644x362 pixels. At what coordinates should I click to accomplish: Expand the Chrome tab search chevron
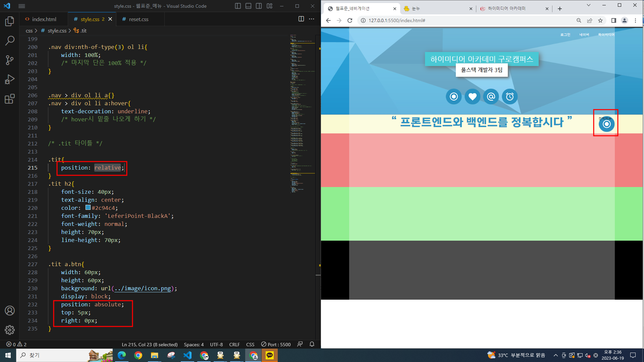[x=588, y=5]
